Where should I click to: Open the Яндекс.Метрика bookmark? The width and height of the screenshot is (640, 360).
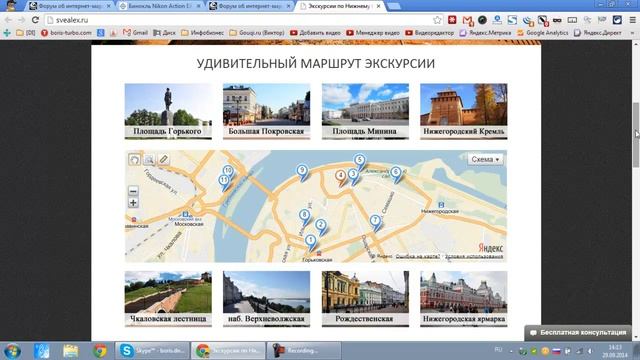point(485,33)
